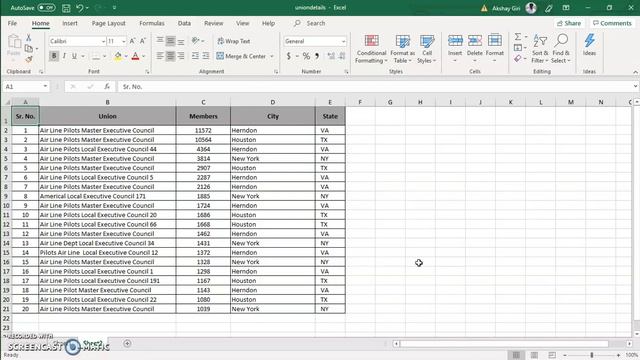The image size is (640, 360).
Task: Toggle AutoSave switch
Action: pyautogui.click(x=46, y=8)
